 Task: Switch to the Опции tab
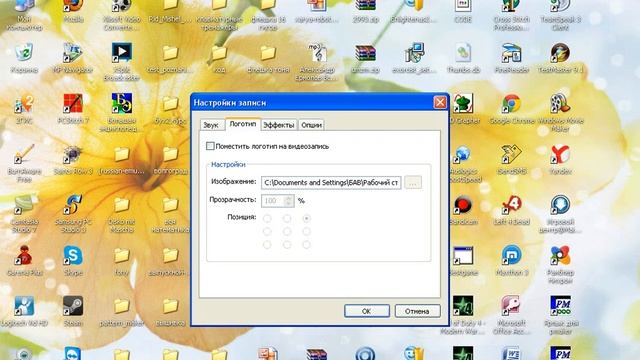[311, 125]
